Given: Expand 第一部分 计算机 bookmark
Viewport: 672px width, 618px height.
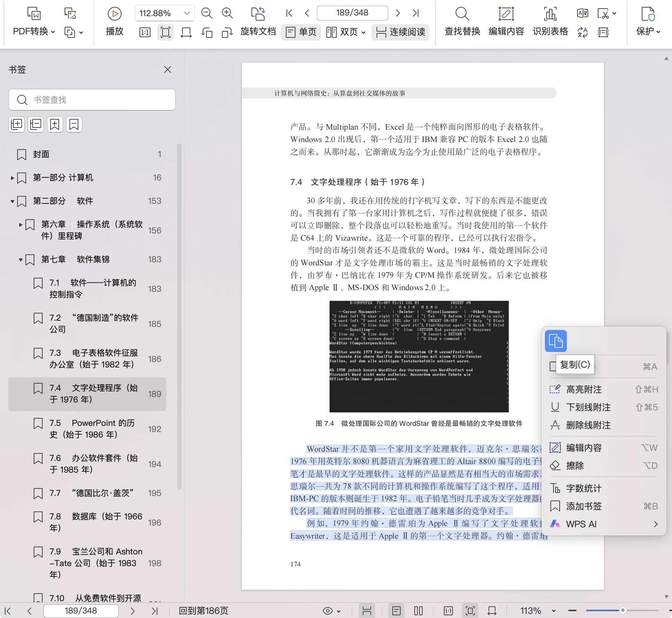Looking at the screenshot, I should [x=12, y=178].
